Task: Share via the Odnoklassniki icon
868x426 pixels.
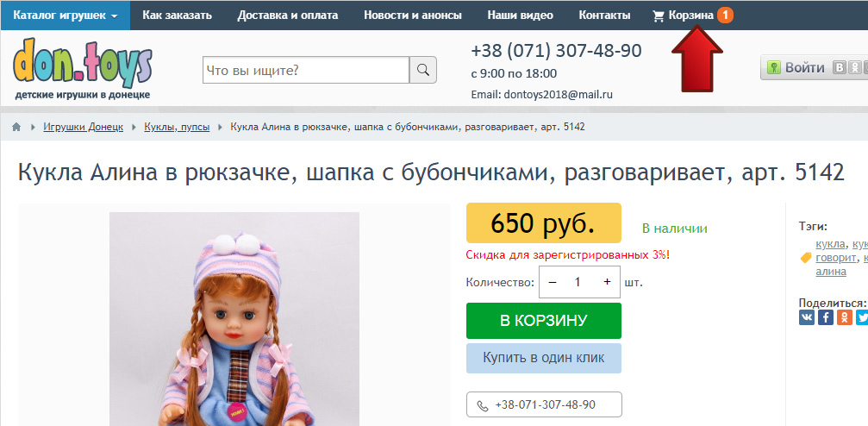Action: coord(844,317)
